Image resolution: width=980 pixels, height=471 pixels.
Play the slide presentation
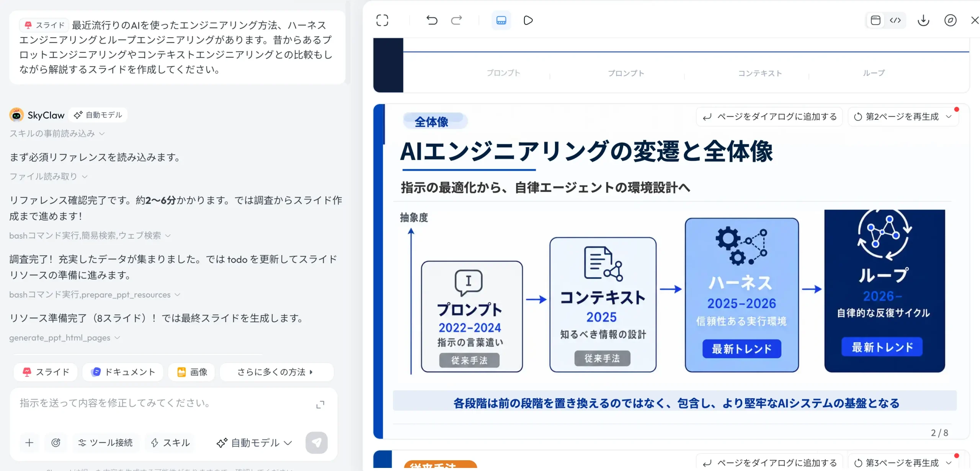click(528, 20)
